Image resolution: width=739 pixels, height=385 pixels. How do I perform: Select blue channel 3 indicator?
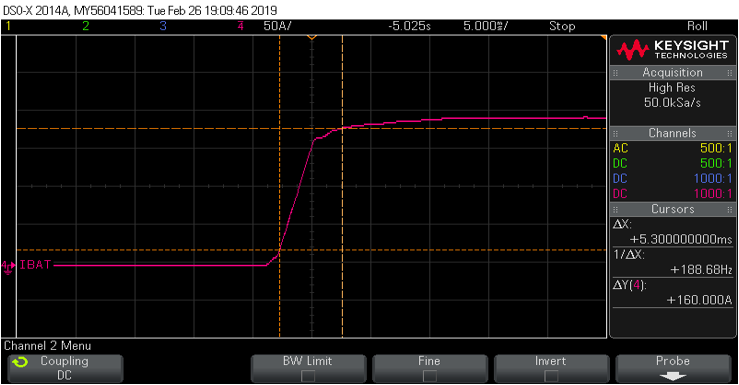click(163, 26)
